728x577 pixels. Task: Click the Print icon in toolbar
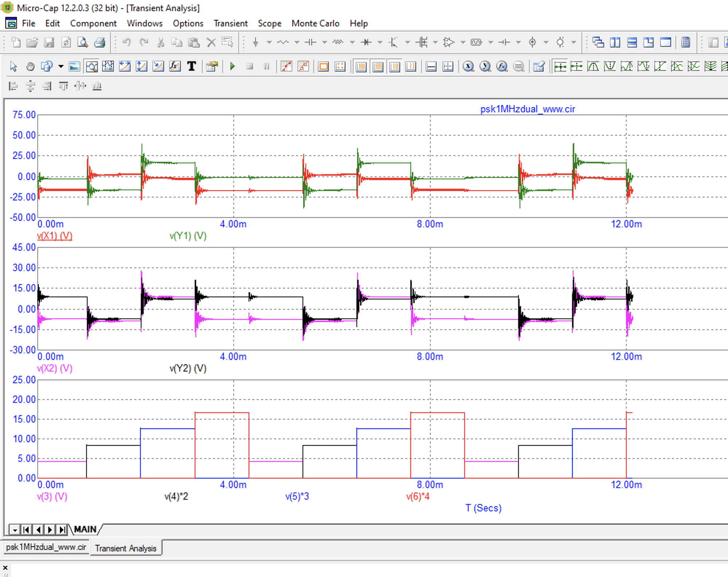point(100,43)
